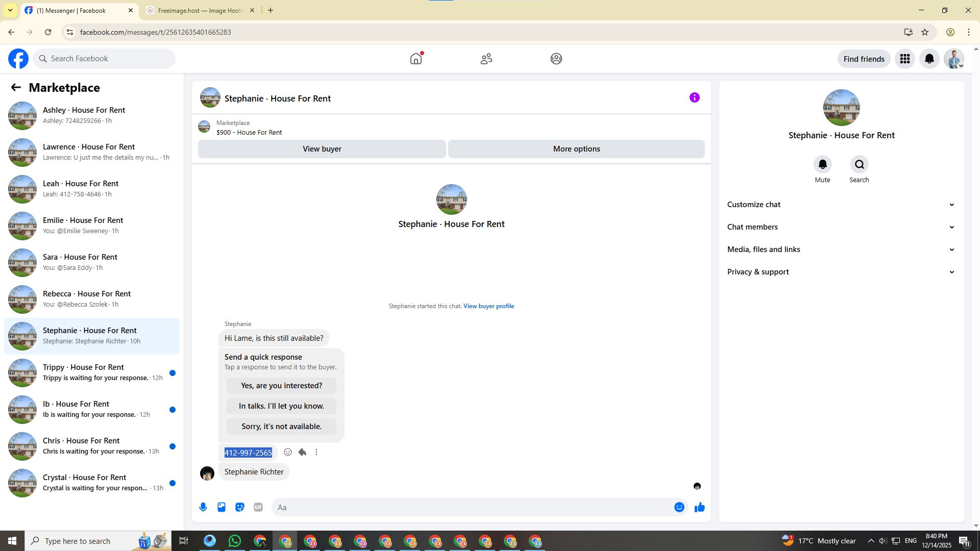Send quick response 'Yes, are you interested?'
Image resolution: width=980 pixels, height=551 pixels.
coord(281,386)
